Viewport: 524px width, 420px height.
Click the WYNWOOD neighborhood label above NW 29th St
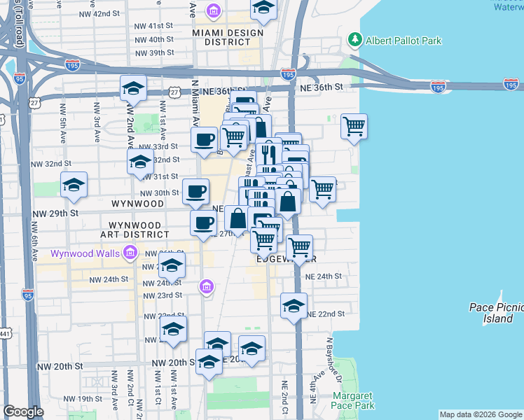coord(138,204)
